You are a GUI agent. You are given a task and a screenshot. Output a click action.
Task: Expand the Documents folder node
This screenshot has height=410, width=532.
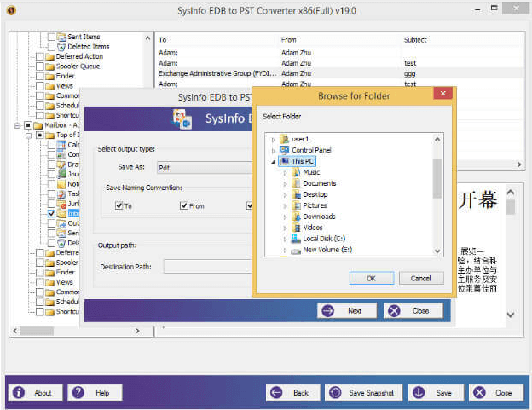point(285,183)
